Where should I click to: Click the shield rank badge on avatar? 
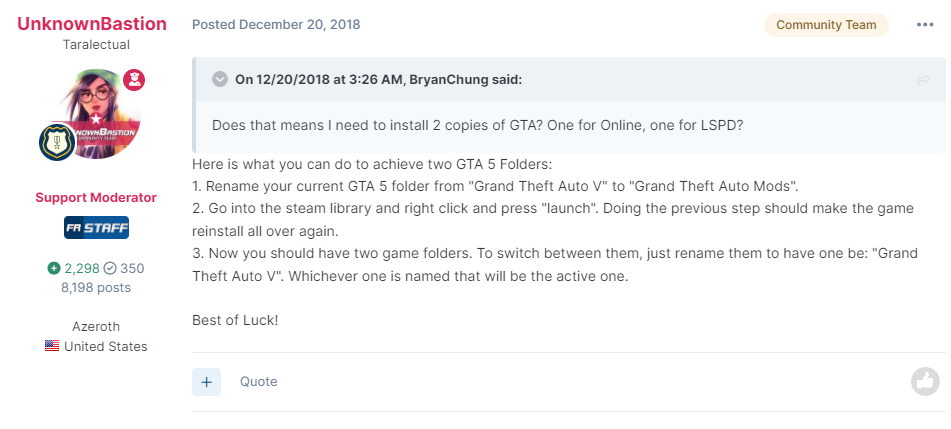click(56, 143)
